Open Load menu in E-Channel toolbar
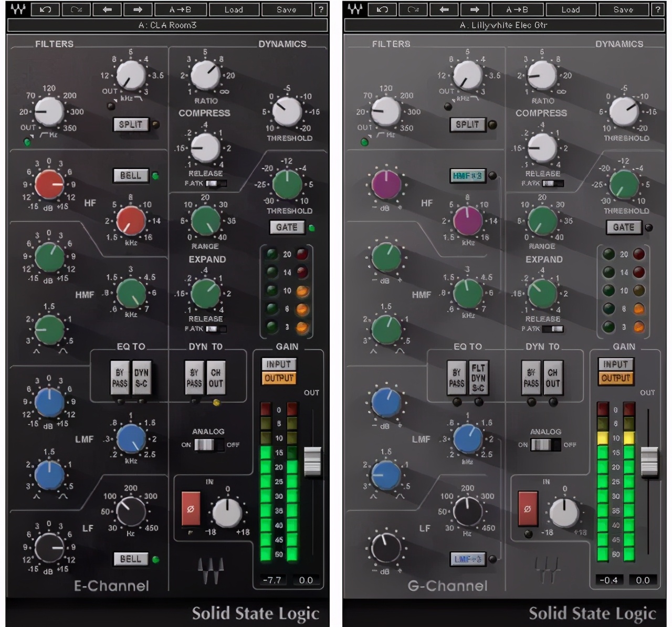This screenshot has width=672, height=627. (x=233, y=9)
